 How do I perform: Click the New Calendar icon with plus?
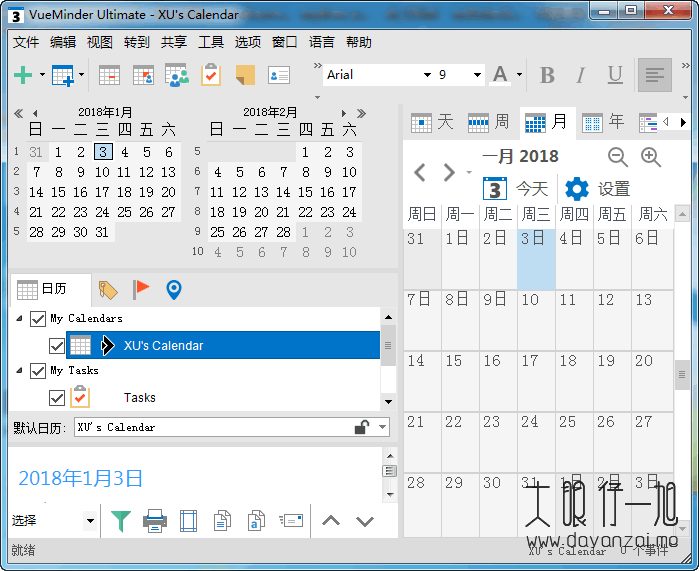click(63, 75)
